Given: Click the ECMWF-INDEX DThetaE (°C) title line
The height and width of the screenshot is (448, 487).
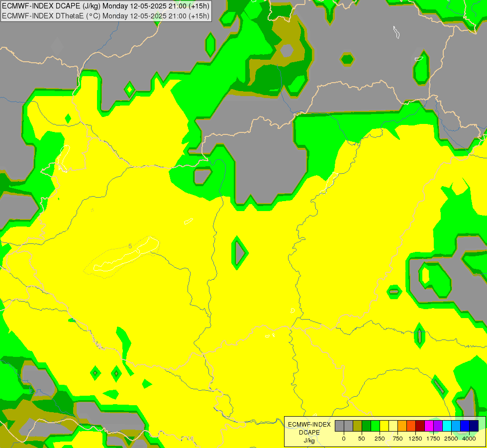Looking at the screenshot, I should coord(105,16).
